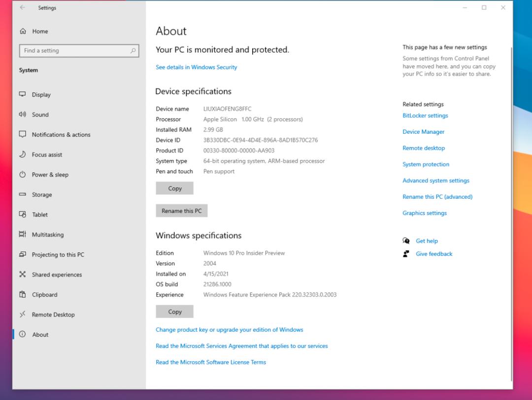
Task: Read the Microsoft Software License Terms
Action: coord(211,362)
